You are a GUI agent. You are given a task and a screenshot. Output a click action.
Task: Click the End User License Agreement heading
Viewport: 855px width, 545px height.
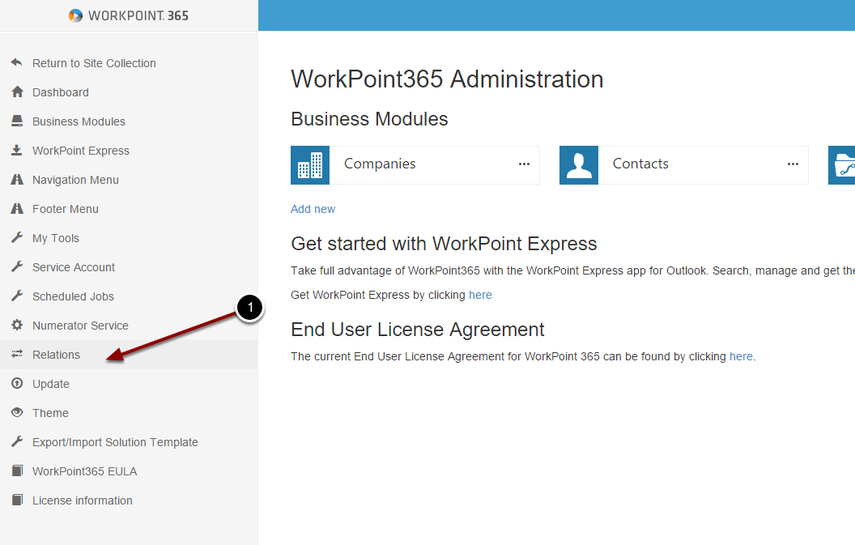418,330
